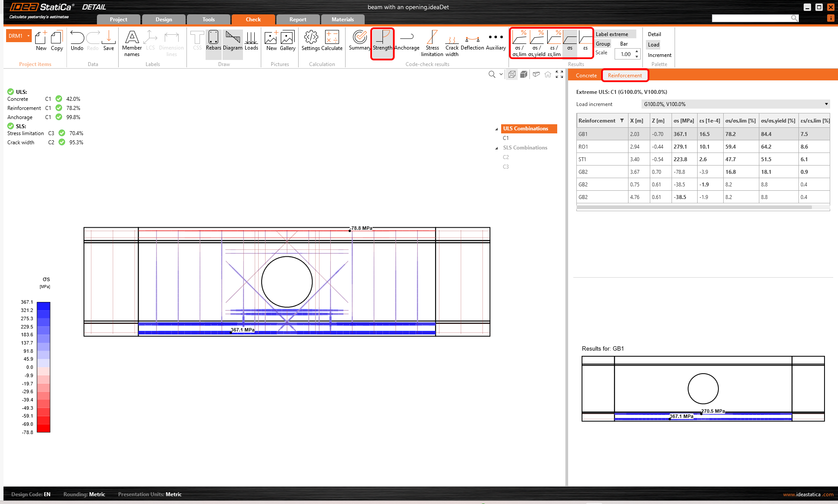Increase the Scale value with up arrow
The image size is (838, 504).
[637, 52]
